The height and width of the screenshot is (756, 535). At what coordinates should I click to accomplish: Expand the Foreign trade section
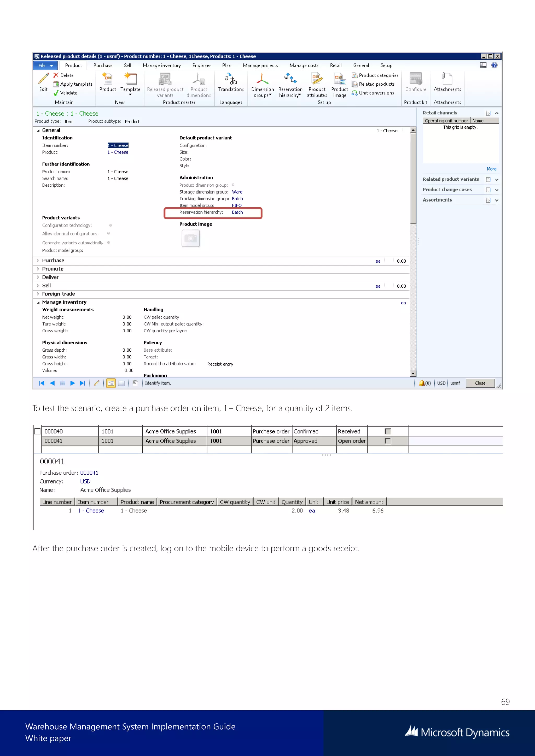click(x=38, y=294)
